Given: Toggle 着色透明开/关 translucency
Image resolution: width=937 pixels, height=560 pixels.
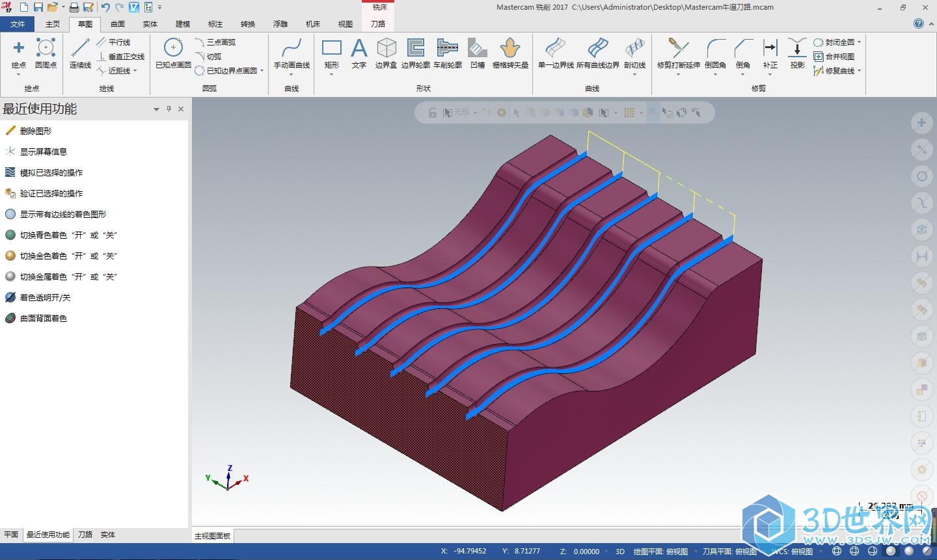Looking at the screenshot, I should [38, 297].
